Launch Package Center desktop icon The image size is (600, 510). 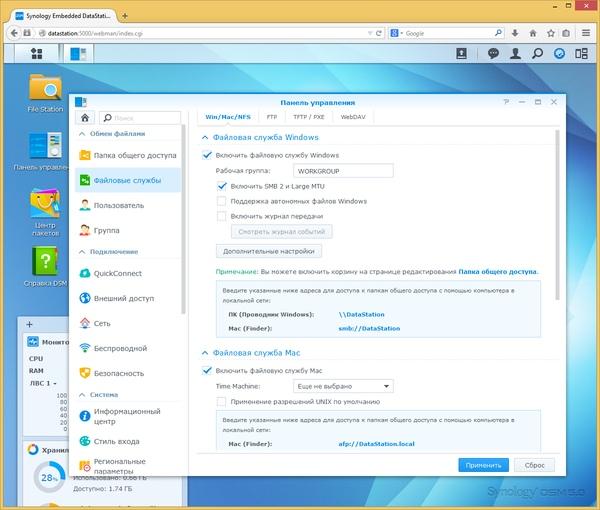[x=45, y=212]
